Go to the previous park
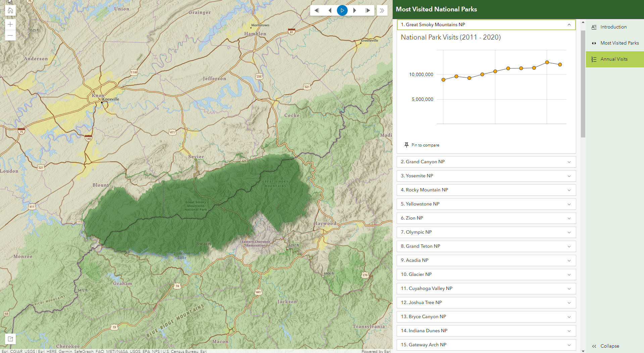Screen dimensions: 644x353 click(x=330, y=10)
